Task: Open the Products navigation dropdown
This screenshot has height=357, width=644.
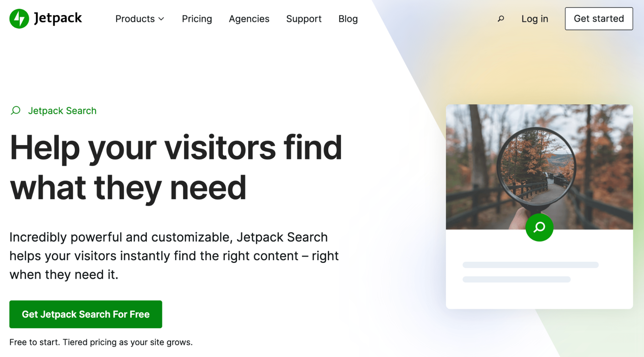Action: pyautogui.click(x=139, y=18)
